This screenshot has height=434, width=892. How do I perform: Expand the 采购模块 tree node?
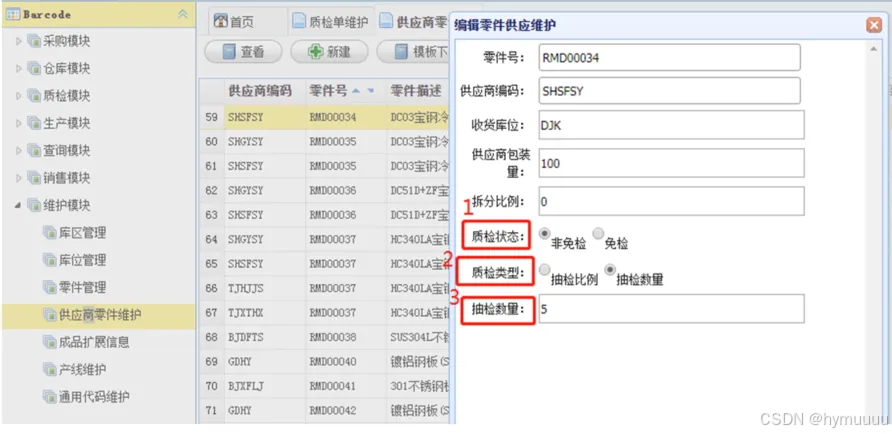19,41
